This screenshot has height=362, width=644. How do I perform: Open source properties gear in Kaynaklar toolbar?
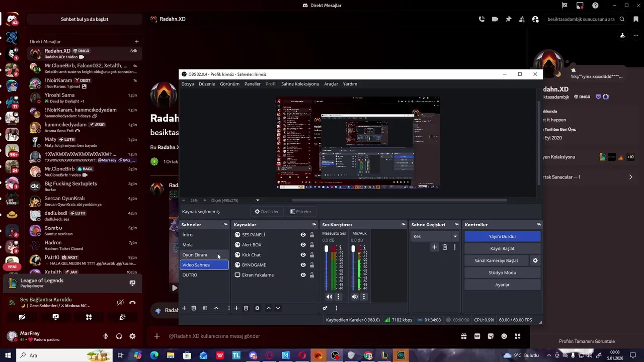click(257, 308)
